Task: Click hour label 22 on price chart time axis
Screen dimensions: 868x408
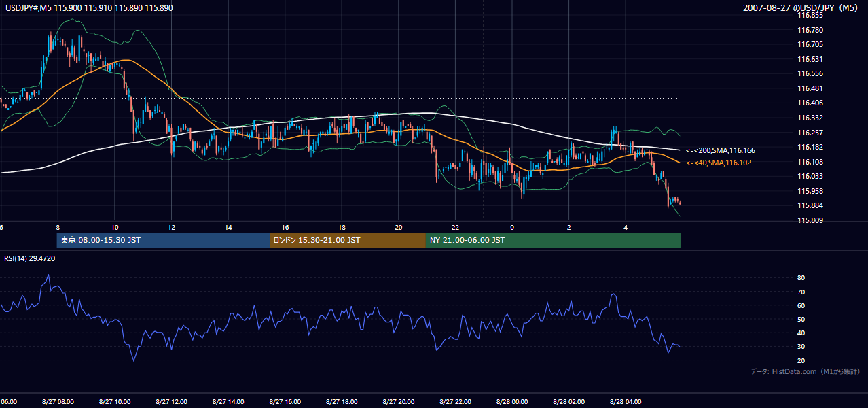Action: coord(455,227)
